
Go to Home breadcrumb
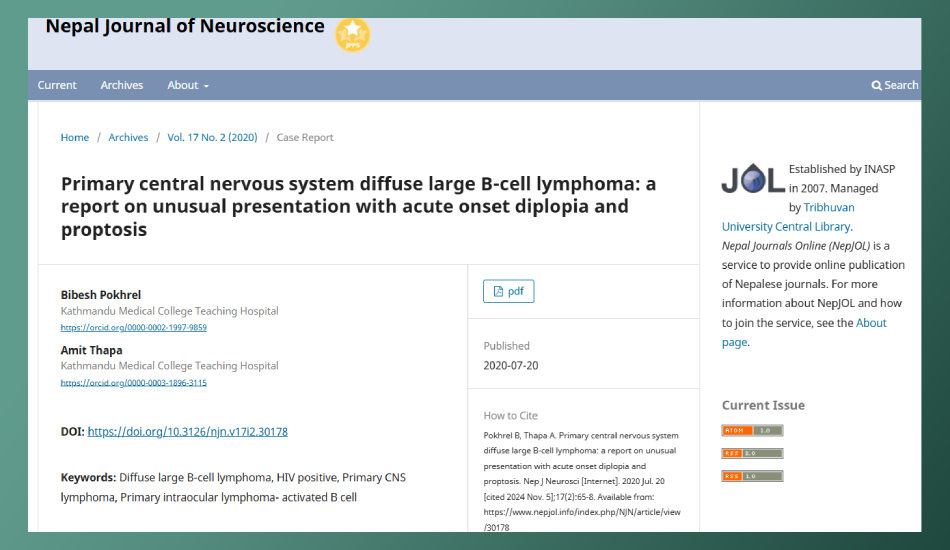pyautogui.click(x=75, y=138)
